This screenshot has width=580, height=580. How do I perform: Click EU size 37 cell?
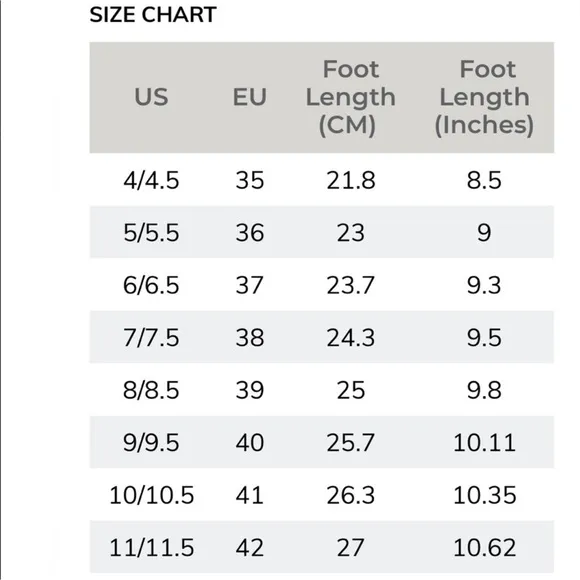(x=250, y=285)
